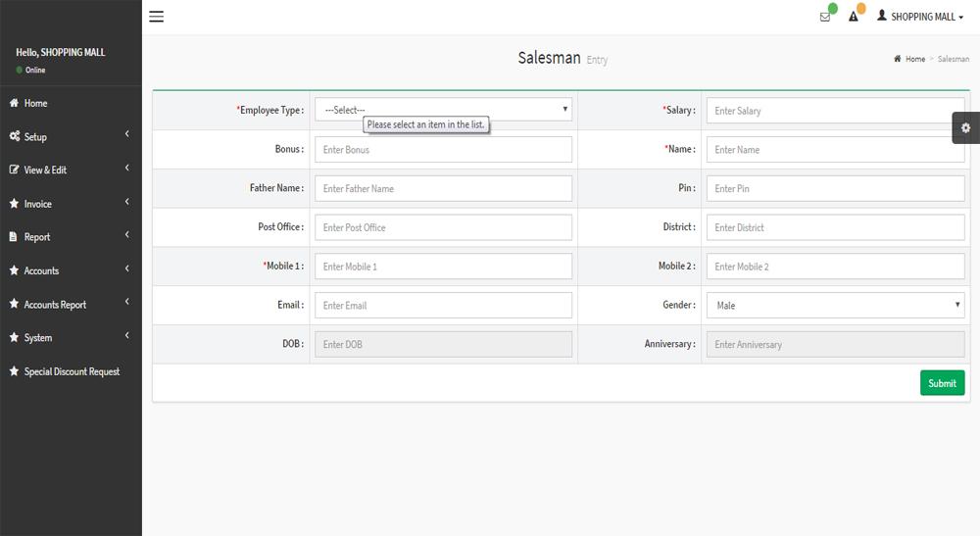
Task: Click the System star icon
Action: pyautogui.click(x=14, y=337)
